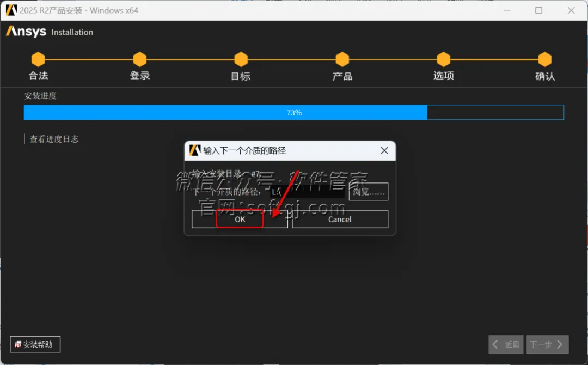
Task: Click the 安装进度 label
Action: tap(40, 96)
